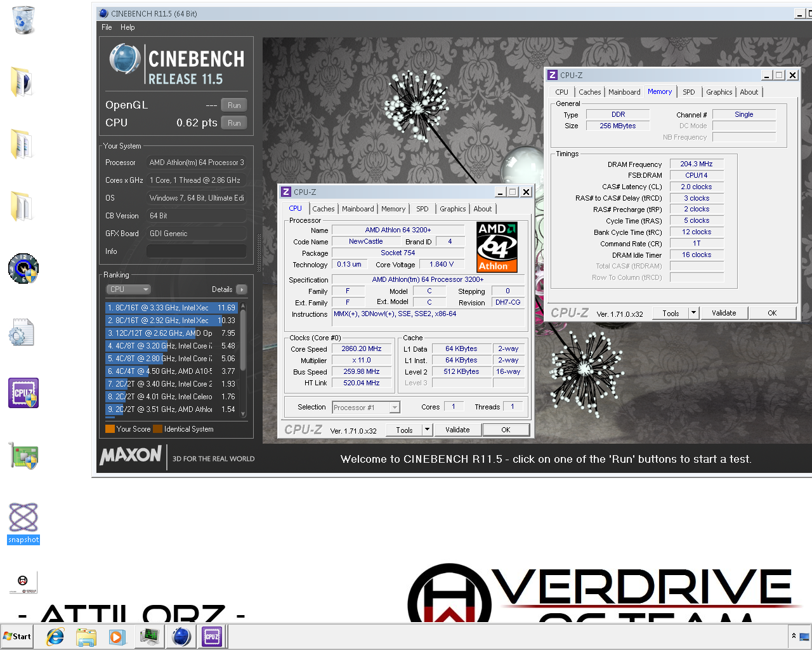This screenshot has height=650, width=812.
Task: Show hidden system tray icons
Action: (793, 636)
